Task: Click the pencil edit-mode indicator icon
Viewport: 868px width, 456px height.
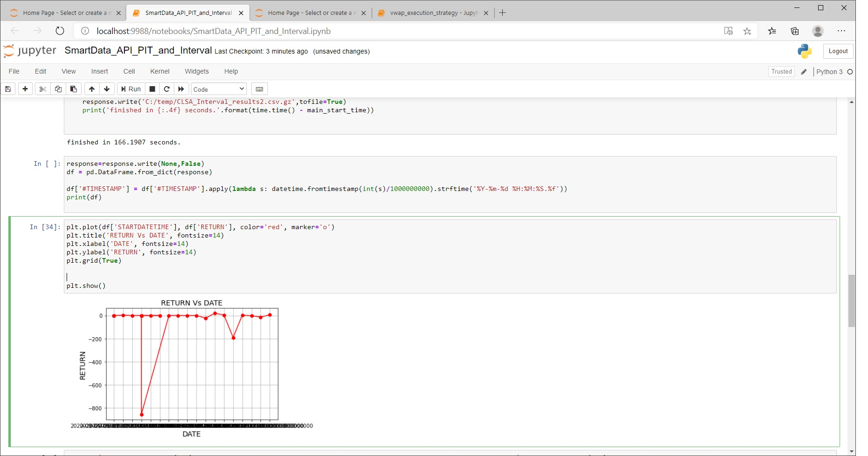Action: pos(804,72)
